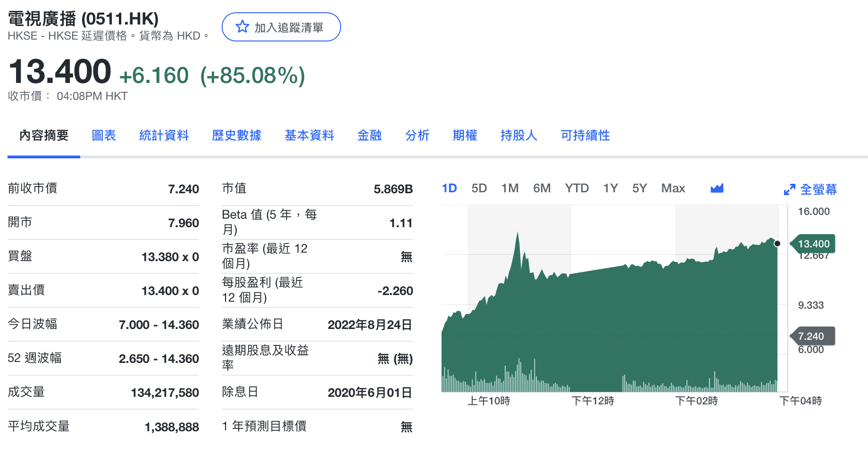
Task: Select the 可持續性 tab
Action: [585, 136]
